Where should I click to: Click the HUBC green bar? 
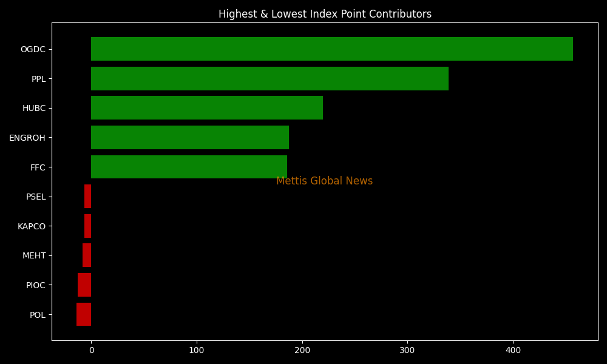206,108
